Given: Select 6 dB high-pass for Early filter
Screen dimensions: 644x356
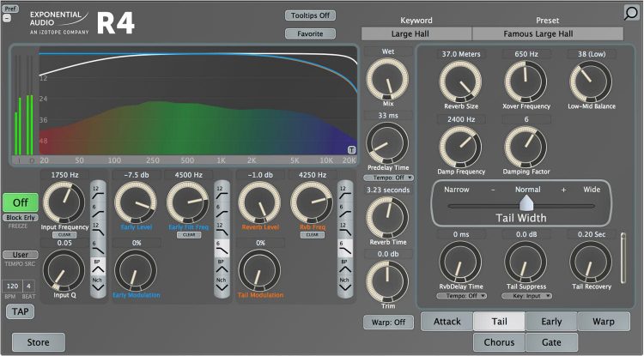Looking at the screenshot, I should pos(222,211).
